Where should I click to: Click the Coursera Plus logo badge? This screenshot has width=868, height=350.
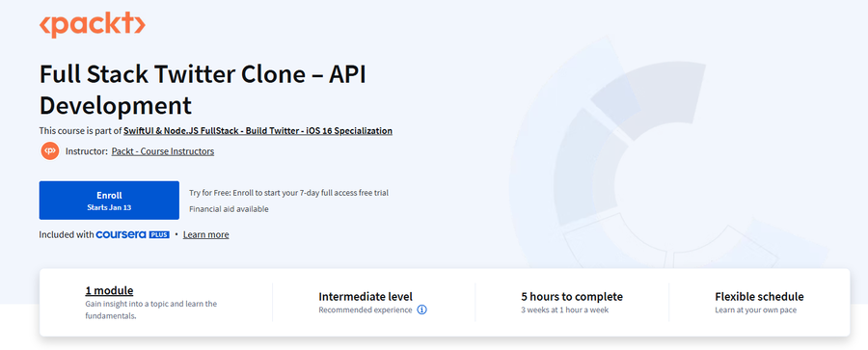click(x=133, y=235)
